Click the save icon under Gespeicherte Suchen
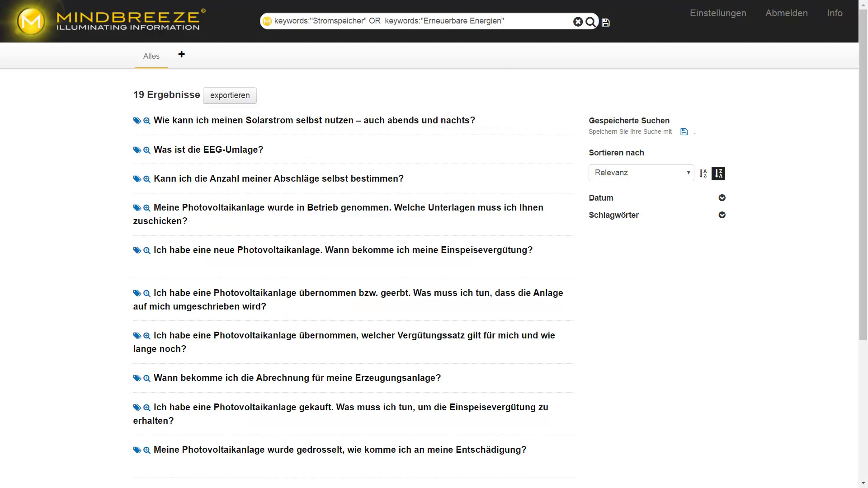Image resolution: width=868 pixels, height=488 pixels. click(x=684, y=132)
